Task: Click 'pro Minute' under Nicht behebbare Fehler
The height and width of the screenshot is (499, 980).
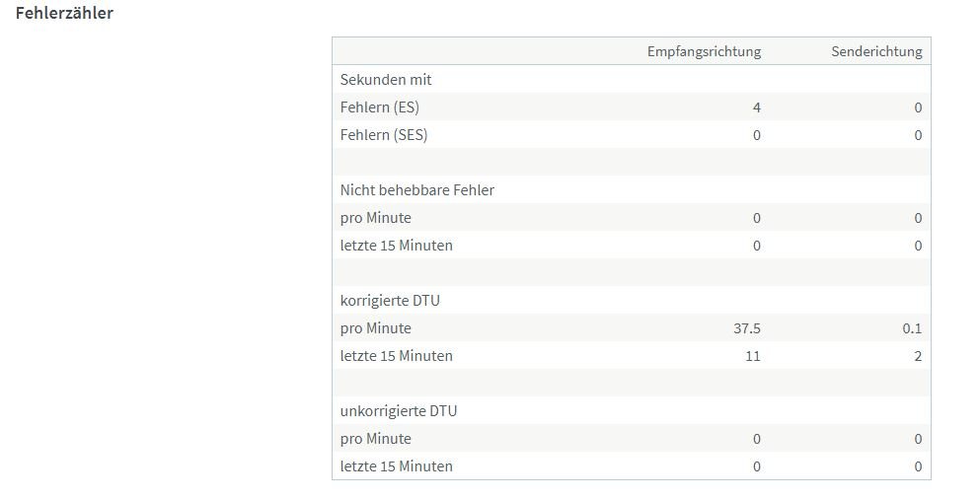Action: [x=376, y=218]
